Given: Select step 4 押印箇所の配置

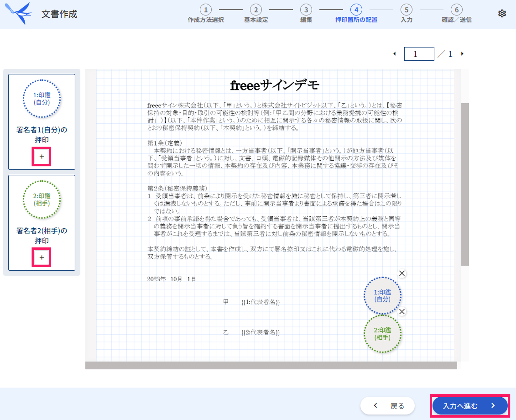Looking at the screenshot, I should 356,14.
